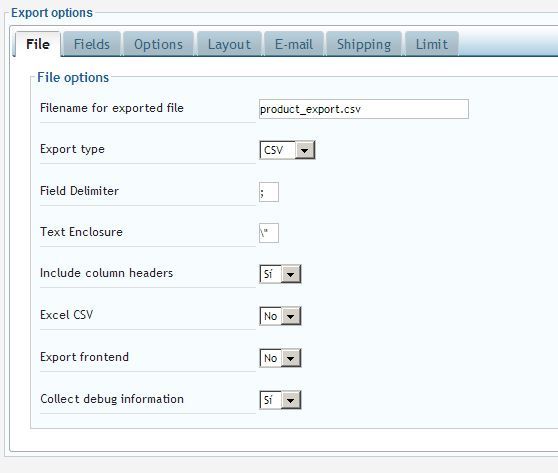The height and width of the screenshot is (473, 558).
Task: Click the Text Enclosure input box
Action: [x=269, y=233]
